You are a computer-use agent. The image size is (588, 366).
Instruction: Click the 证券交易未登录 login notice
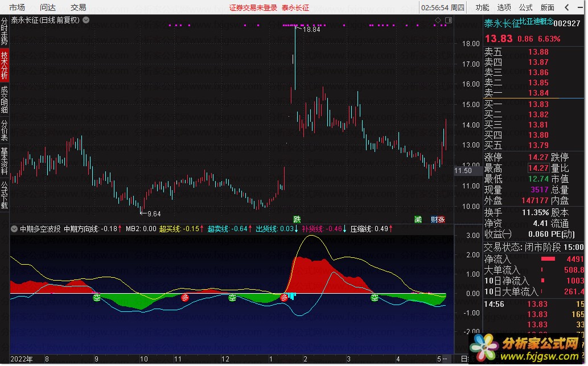point(253,8)
